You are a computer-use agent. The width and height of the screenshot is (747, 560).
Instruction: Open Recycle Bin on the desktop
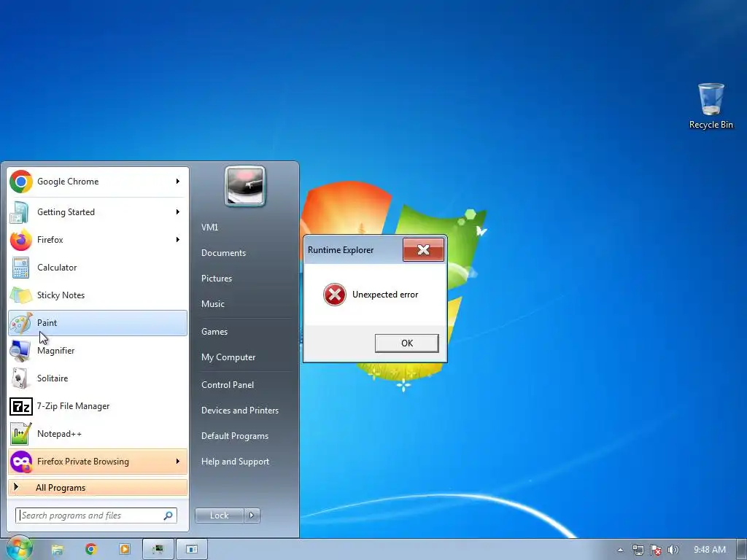coord(711,106)
